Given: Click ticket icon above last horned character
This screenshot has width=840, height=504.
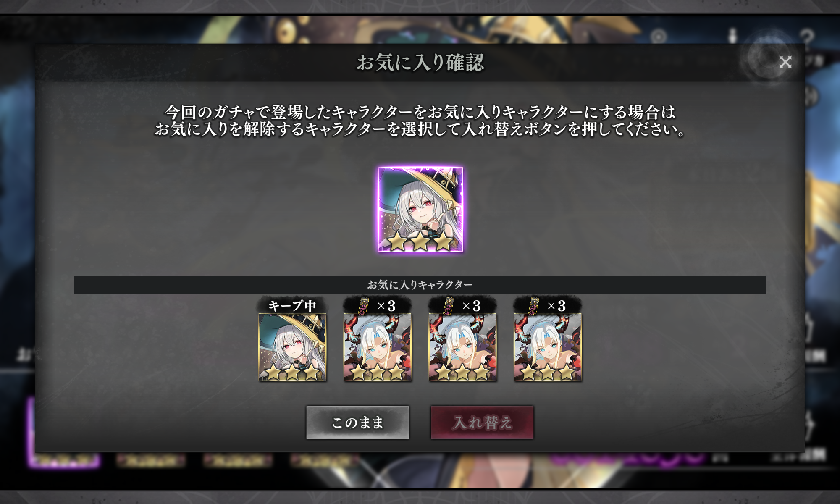Looking at the screenshot, I should [x=534, y=306].
